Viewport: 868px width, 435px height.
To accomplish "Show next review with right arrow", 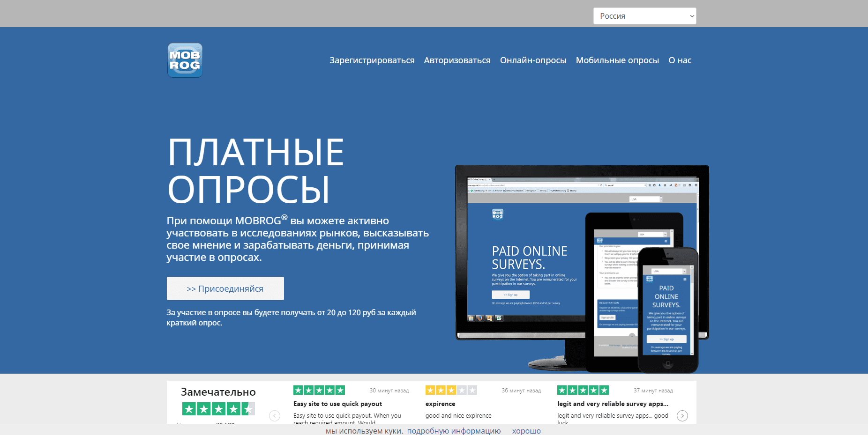I will [x=682, y=416].
